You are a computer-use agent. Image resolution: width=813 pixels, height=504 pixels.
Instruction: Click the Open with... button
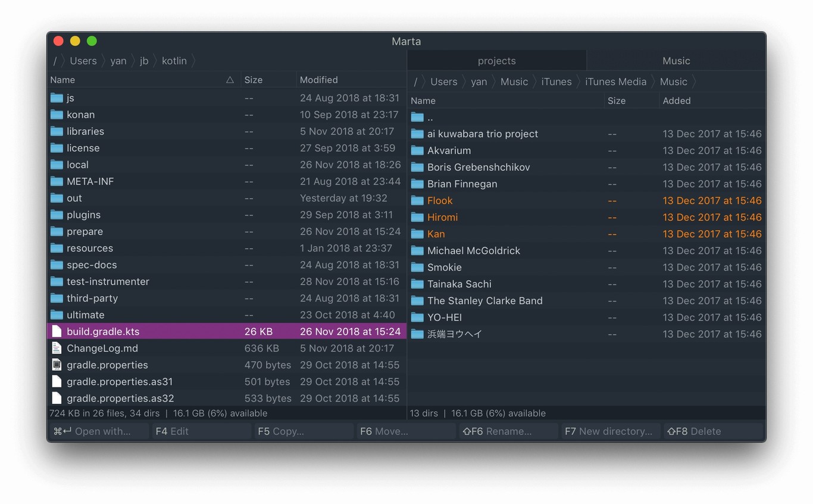[99, 431]
